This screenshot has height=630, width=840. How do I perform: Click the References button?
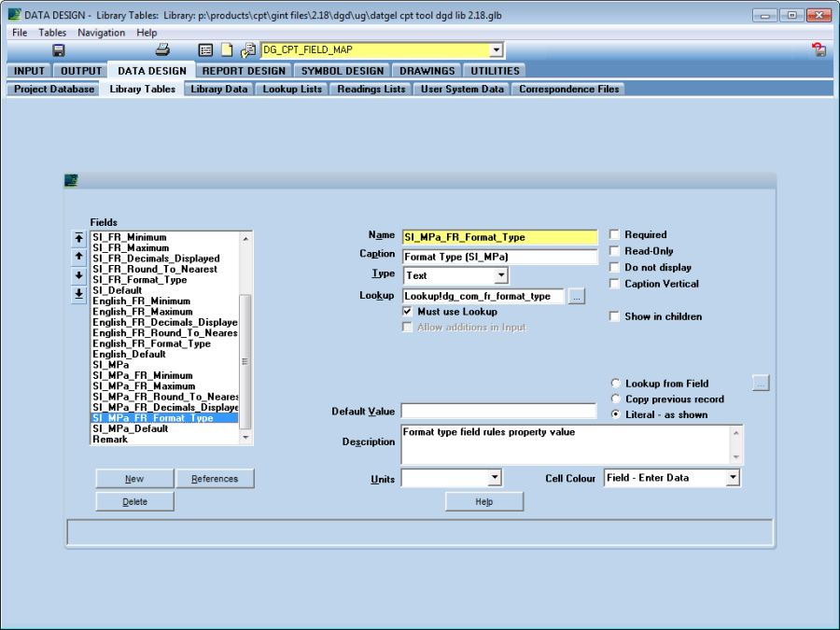pos(215,479)
